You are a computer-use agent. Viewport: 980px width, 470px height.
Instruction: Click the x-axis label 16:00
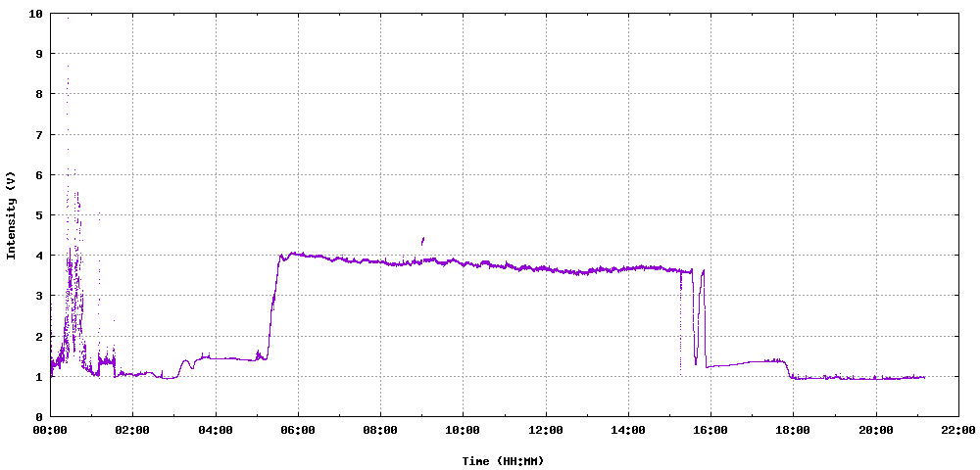pos(710,430)
